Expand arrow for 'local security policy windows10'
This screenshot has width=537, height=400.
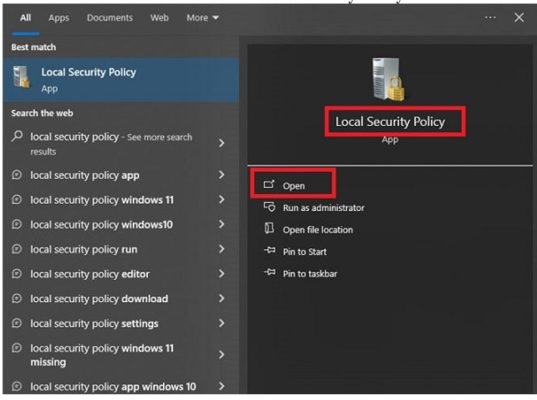pyautogui.click(x=222, y=224)
